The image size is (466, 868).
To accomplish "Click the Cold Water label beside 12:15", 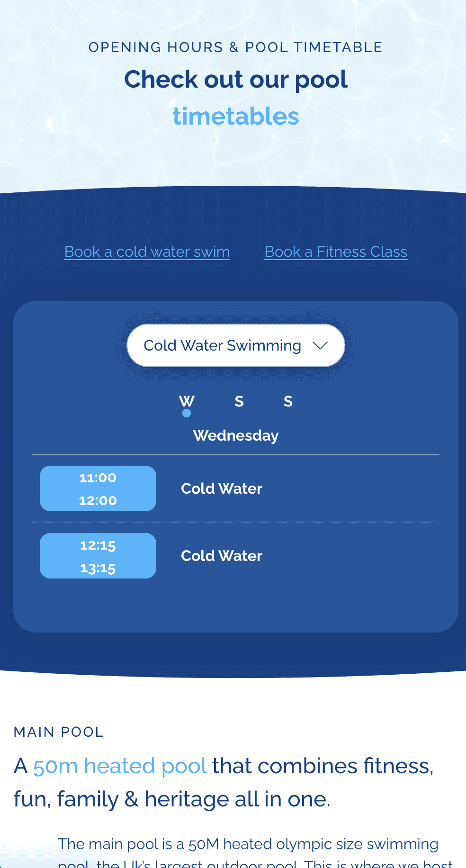I will (x=222, y=556).
